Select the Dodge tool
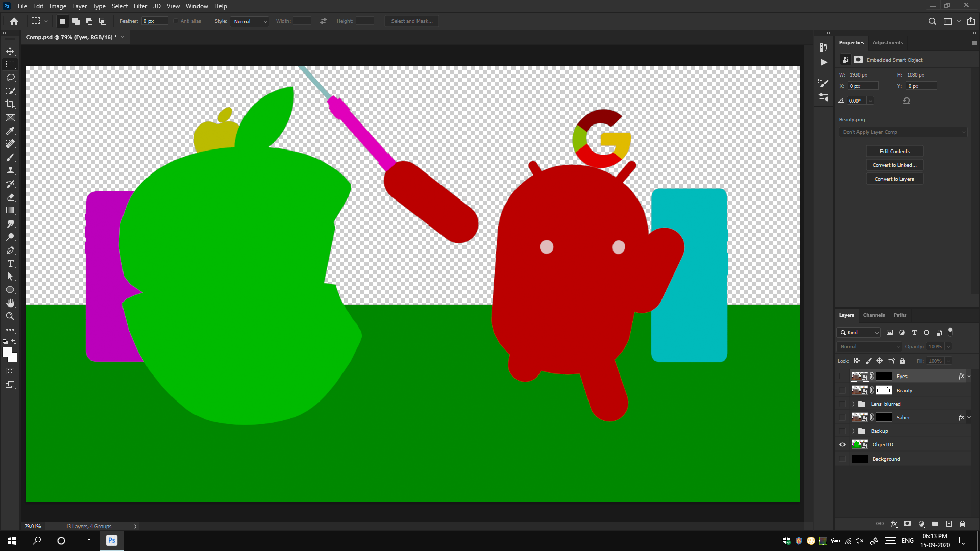 [x=10, y=237]
